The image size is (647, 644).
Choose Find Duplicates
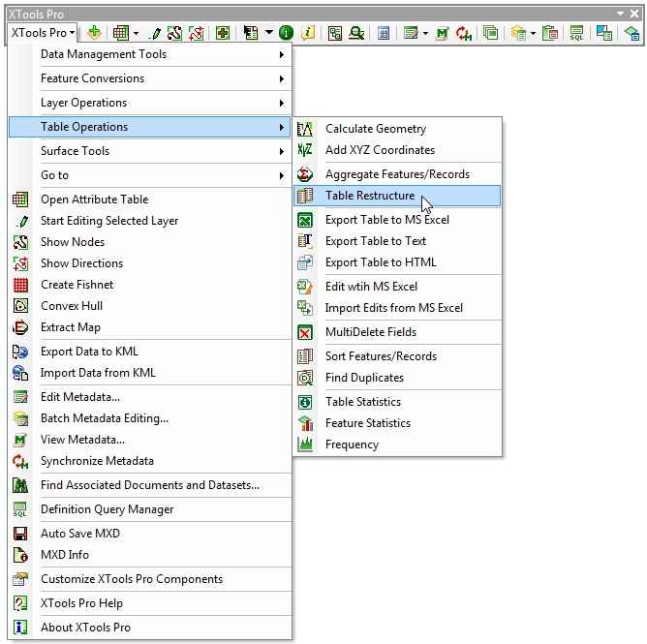(397, 378)
